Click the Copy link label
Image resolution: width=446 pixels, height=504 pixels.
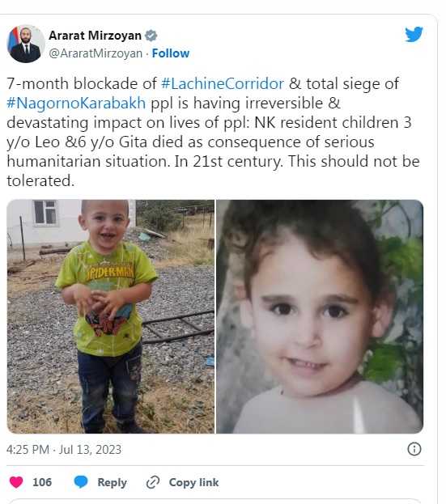pos(193,482)
